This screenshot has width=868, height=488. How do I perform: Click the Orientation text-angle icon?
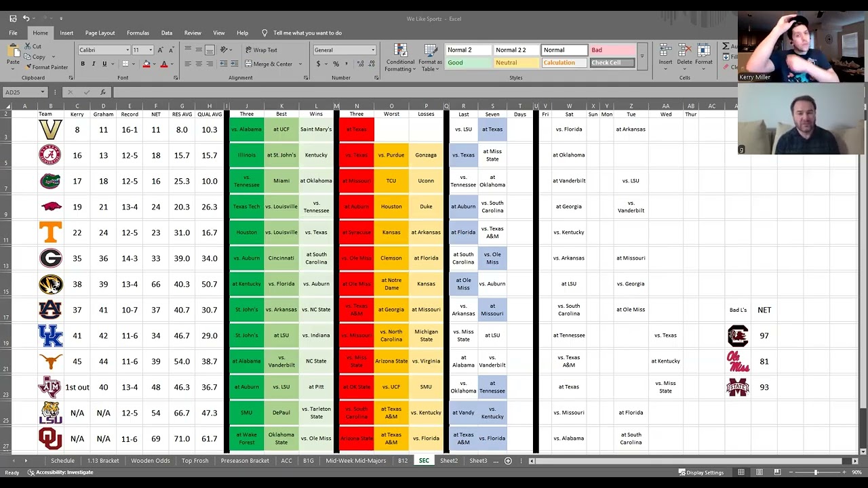pyautogui.click(x=223, y=50)
